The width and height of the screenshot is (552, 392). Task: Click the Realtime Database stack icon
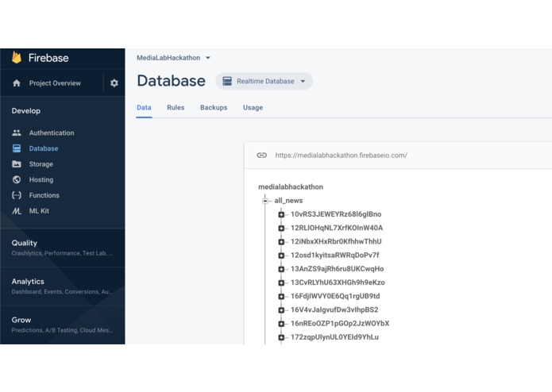coord(227,81)
